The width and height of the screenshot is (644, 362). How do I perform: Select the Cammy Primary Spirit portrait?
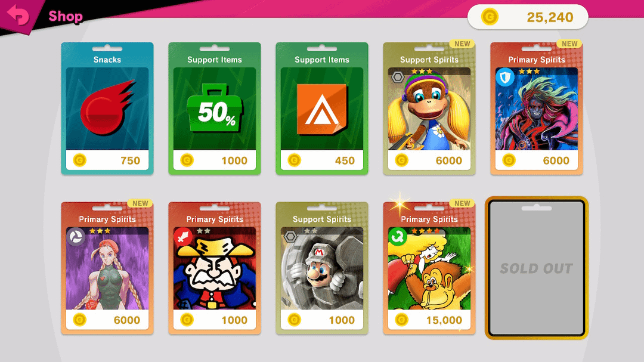coord(107,268)
